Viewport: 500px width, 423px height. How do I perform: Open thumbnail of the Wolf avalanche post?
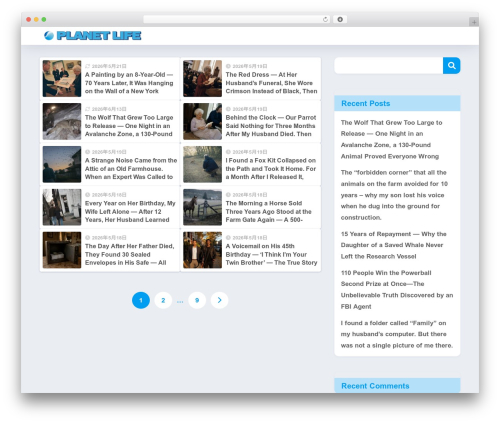(x=62, y=121)
